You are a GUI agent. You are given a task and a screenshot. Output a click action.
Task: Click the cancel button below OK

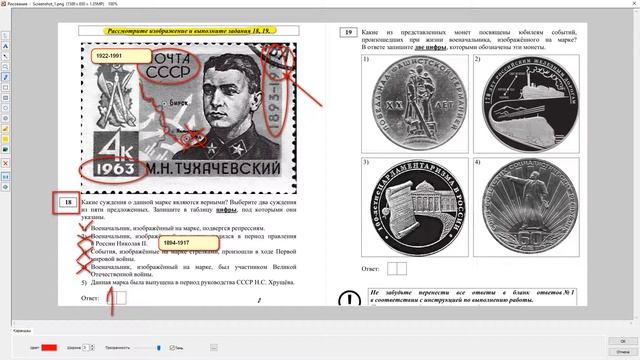pos(622,351)
